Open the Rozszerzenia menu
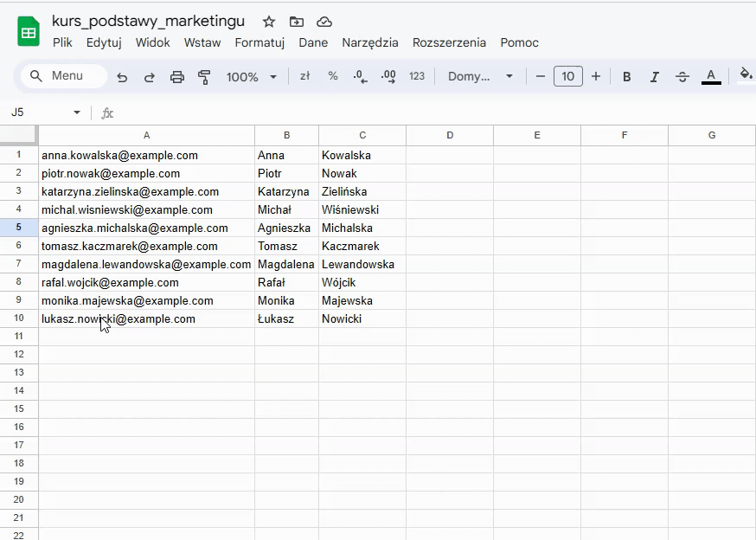Screen dimensions: 756x540 coord(449,42)
